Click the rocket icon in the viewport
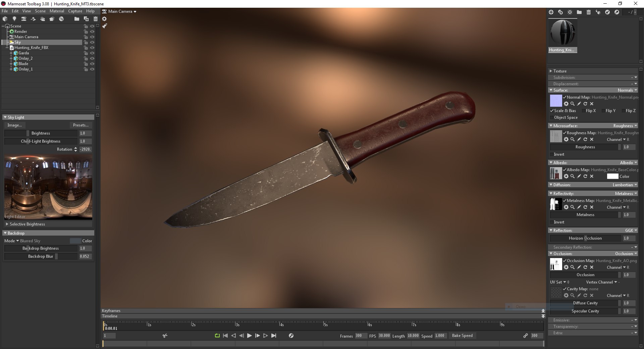Viewport: 644px width, 349px height. pyautogui.click(x=105, y=26)
